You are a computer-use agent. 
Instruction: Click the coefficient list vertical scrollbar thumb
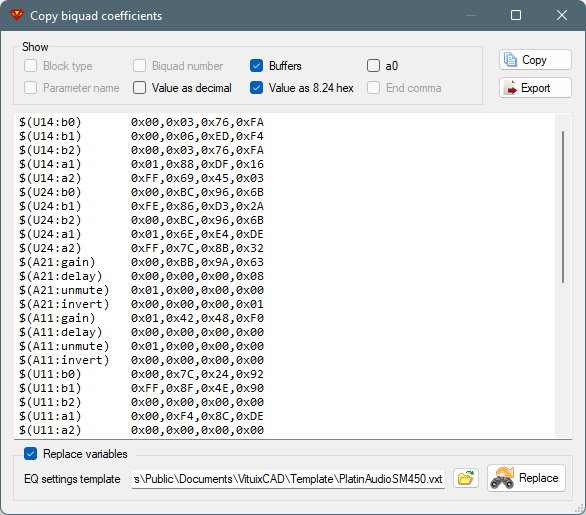563,207
